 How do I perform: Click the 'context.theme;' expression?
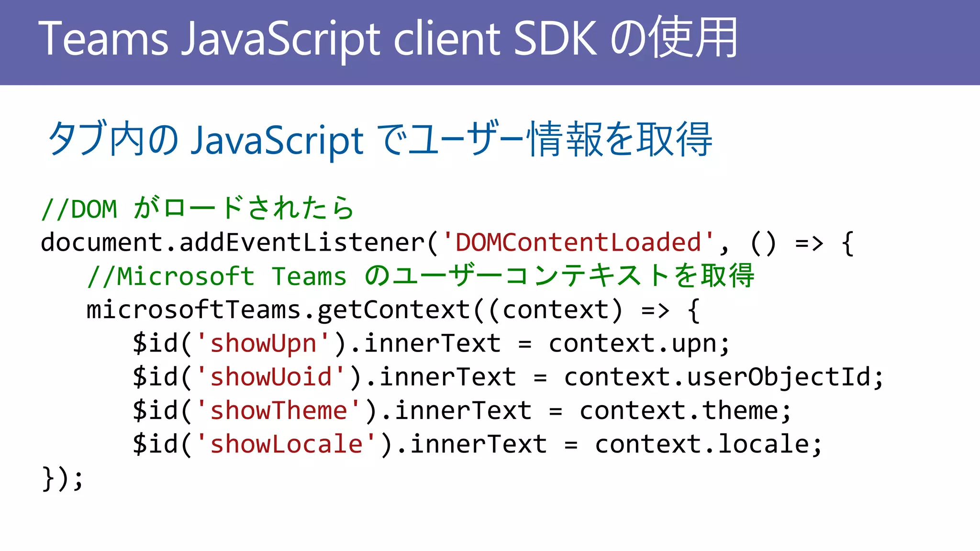(x=686, y=410)
